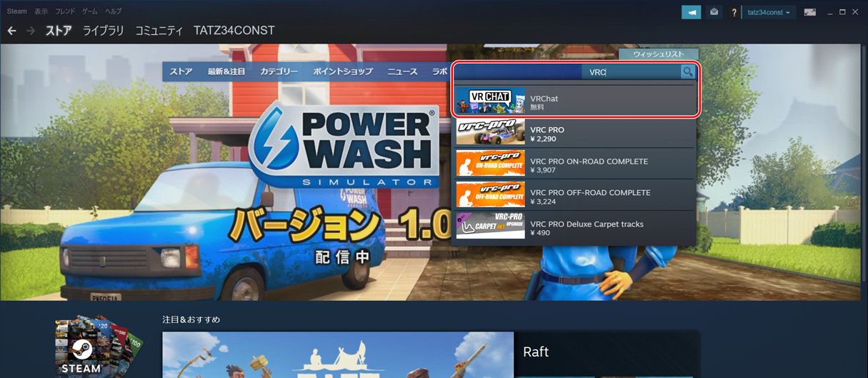Image resolution: width=868 pixels, height=378 pixels.
Task: Open the TATZ34CONST profile tab
Action: 234,31
